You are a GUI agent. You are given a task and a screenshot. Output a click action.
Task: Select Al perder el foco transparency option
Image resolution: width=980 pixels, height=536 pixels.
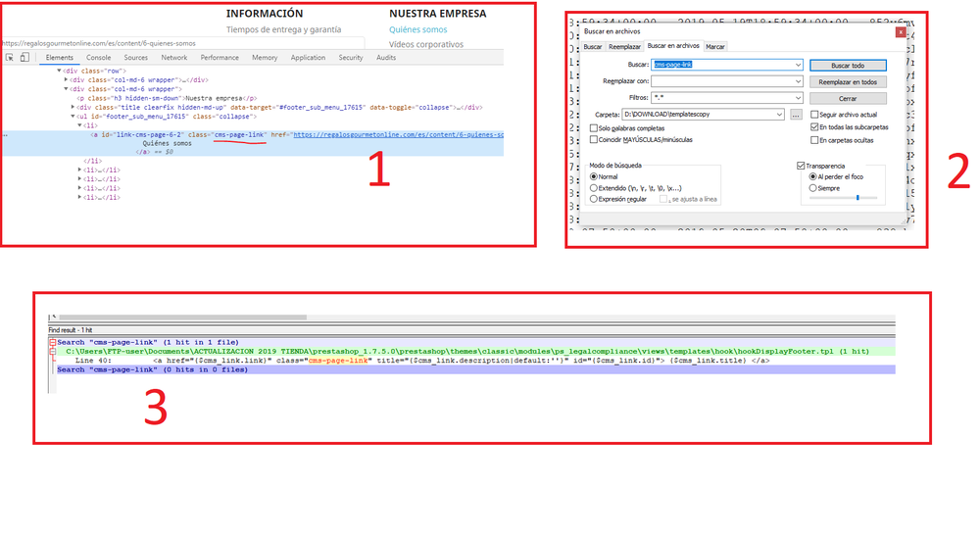(813, 176)
